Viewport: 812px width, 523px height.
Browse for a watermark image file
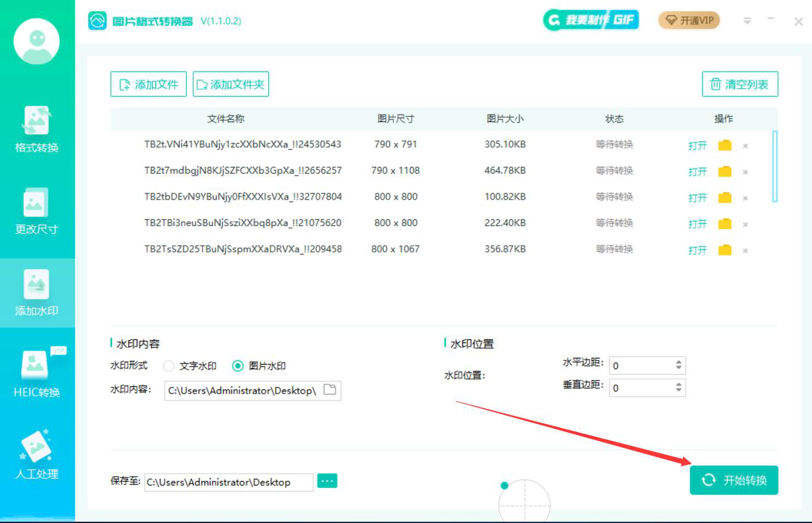tap(331, 390)
